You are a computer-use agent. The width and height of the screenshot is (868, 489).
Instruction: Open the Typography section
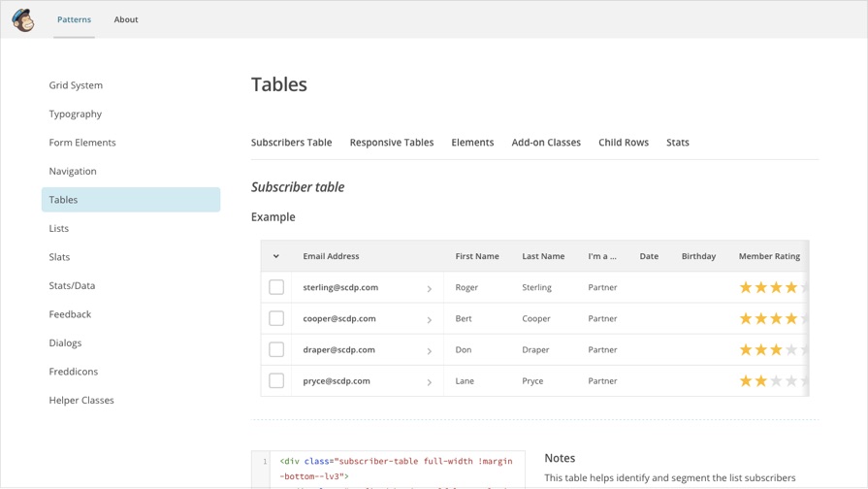click(76, 114)
